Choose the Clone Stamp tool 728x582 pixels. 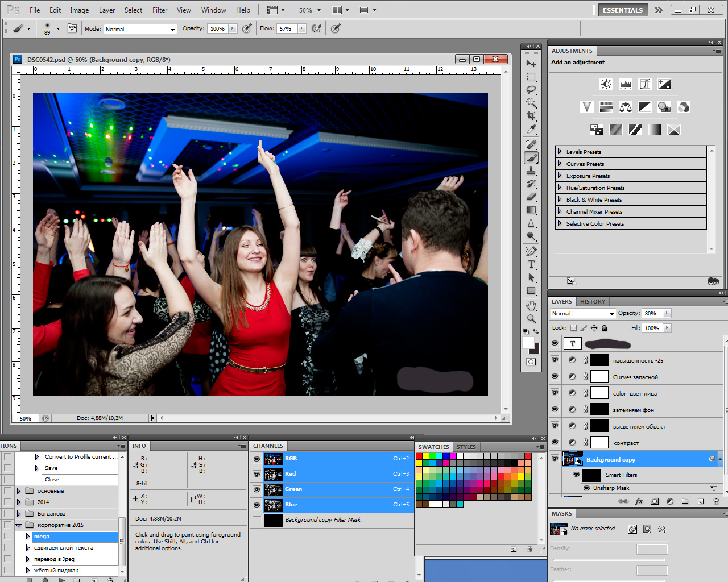pyautogui.click(x=531, y=171)
